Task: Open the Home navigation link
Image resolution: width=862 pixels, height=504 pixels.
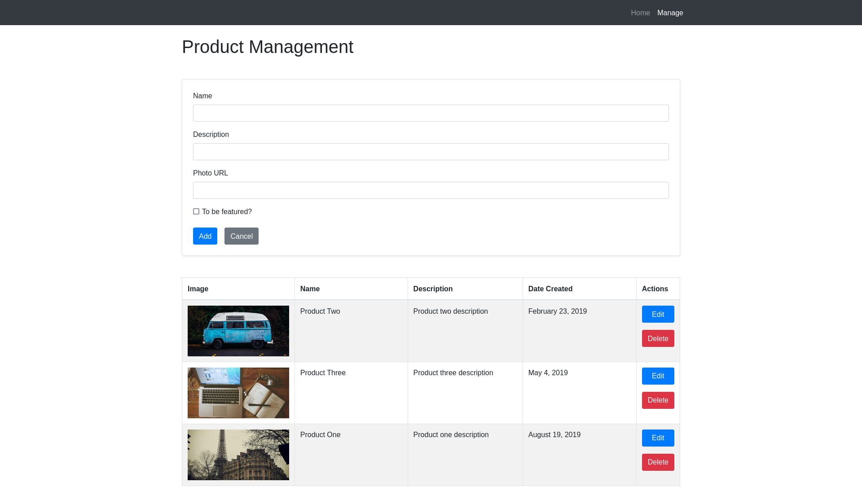Action: [x=640, y=13]
